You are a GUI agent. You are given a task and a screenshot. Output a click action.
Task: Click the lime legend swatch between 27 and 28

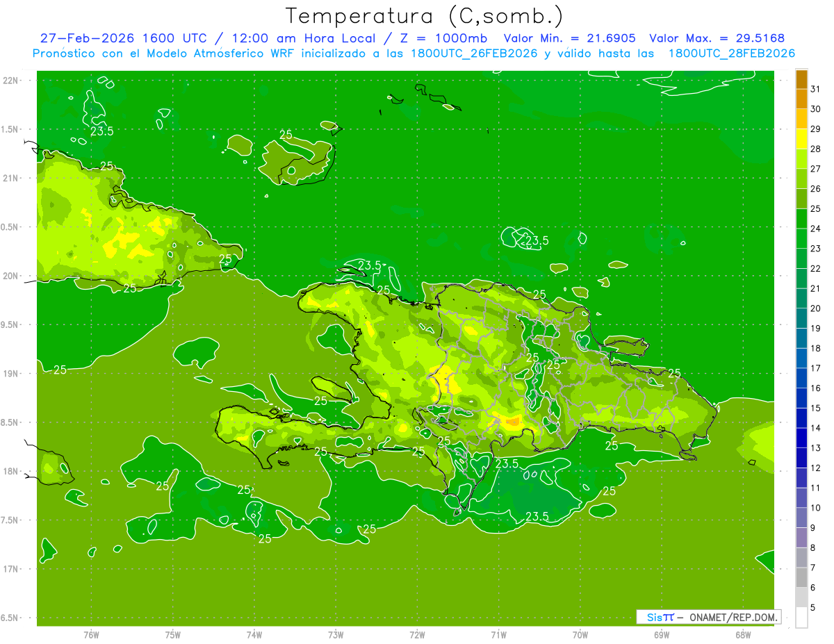(x=801, y=158)
